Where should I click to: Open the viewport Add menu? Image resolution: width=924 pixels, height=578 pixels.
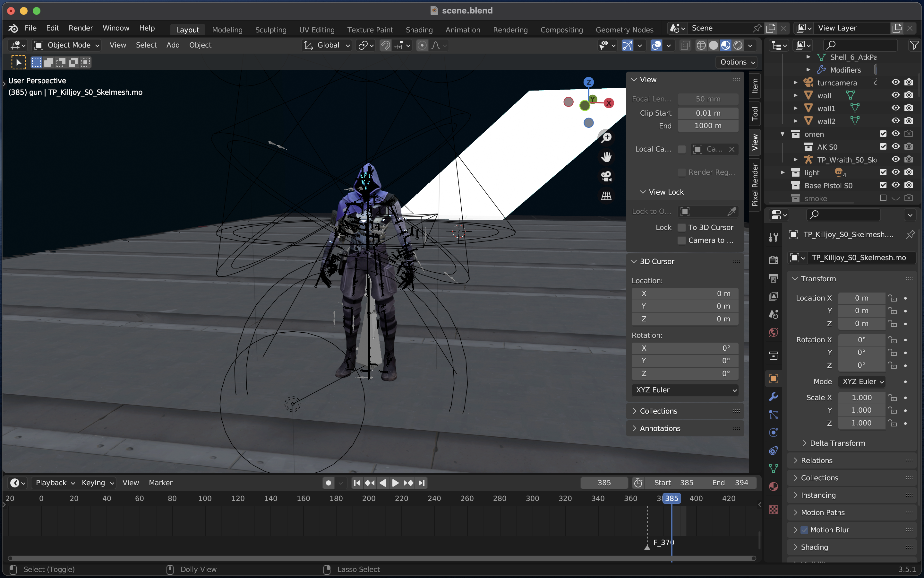point(173,45)
